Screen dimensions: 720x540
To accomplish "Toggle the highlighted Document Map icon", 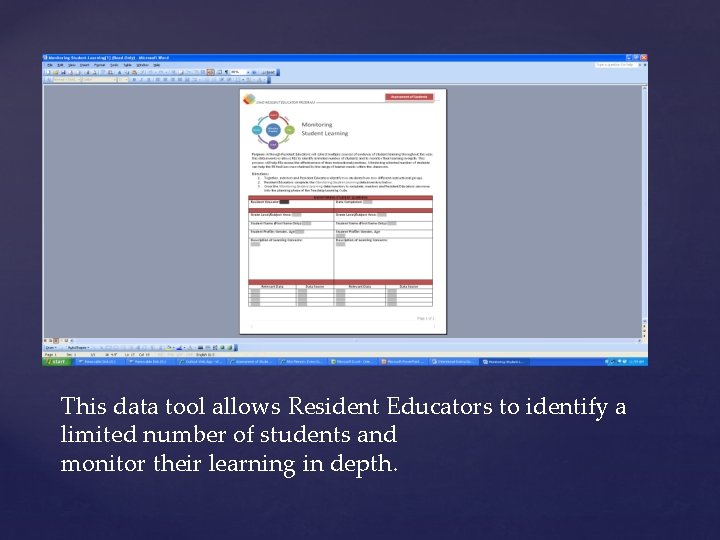I will (211, 72).
